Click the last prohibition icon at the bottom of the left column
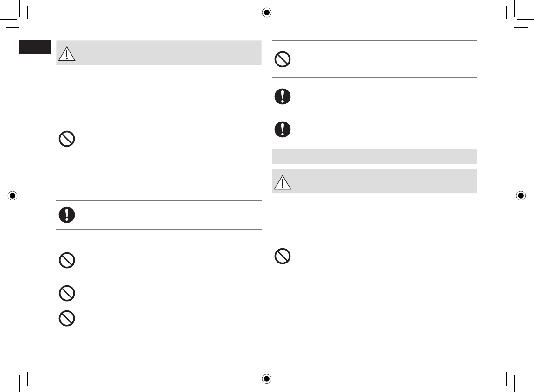Screen dimensions: 534x392 pyautogui.click(x=67, y=318)
